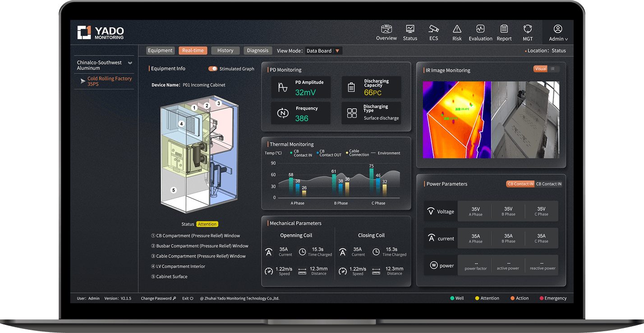Open the MGT icon
The height and width of the screenshot is (333, 644).
pyautogui.click(x=528, y=29)
